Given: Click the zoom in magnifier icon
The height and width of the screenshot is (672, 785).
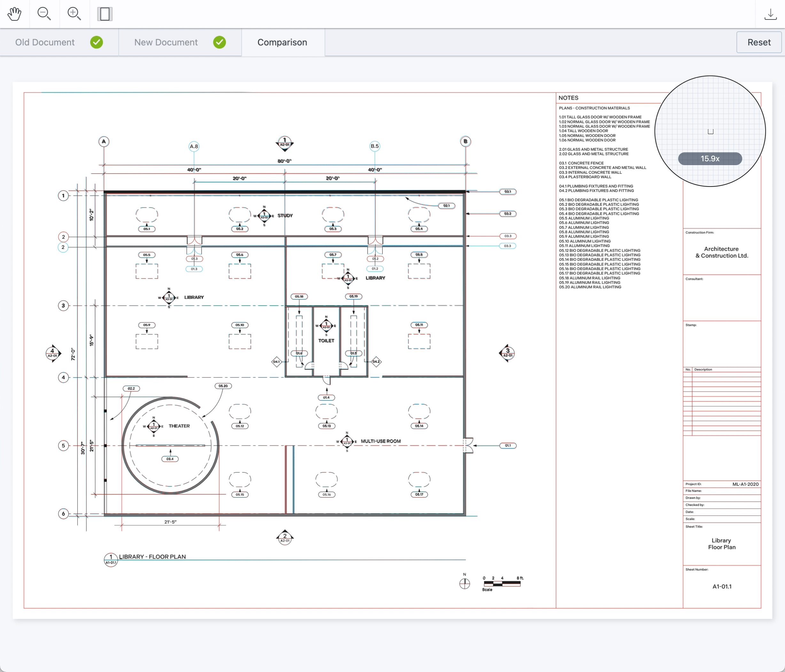Looking at the screenshot, I should 74,14.
